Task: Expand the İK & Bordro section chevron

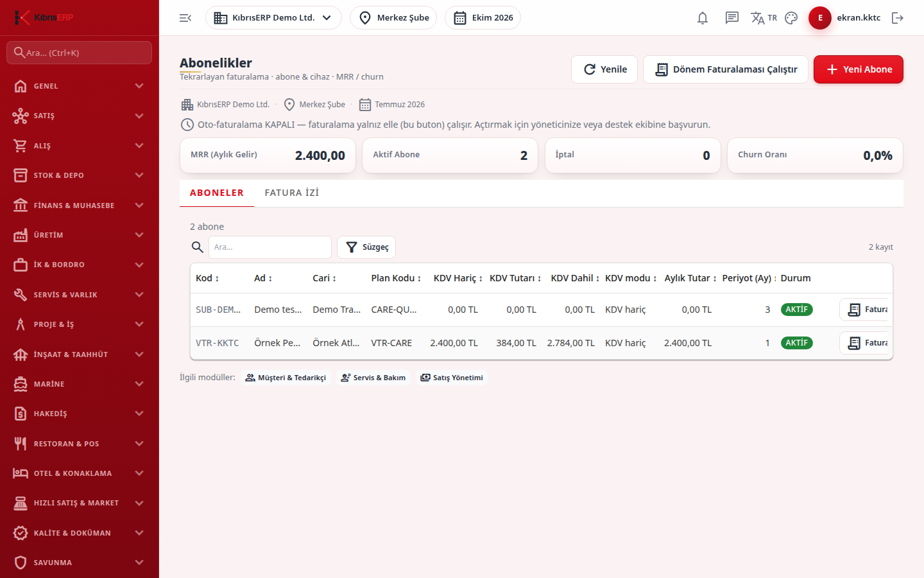Action: click(x=139, y=265)
